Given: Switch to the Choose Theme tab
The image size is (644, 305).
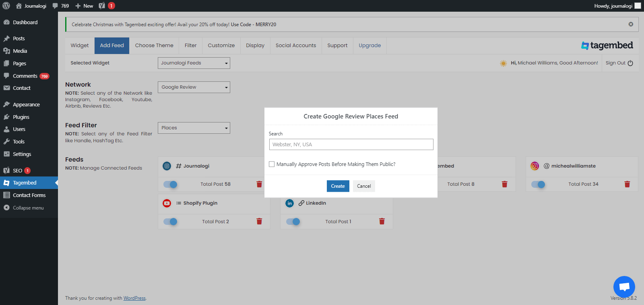Looking at the screenshot, I should (154, 46).
